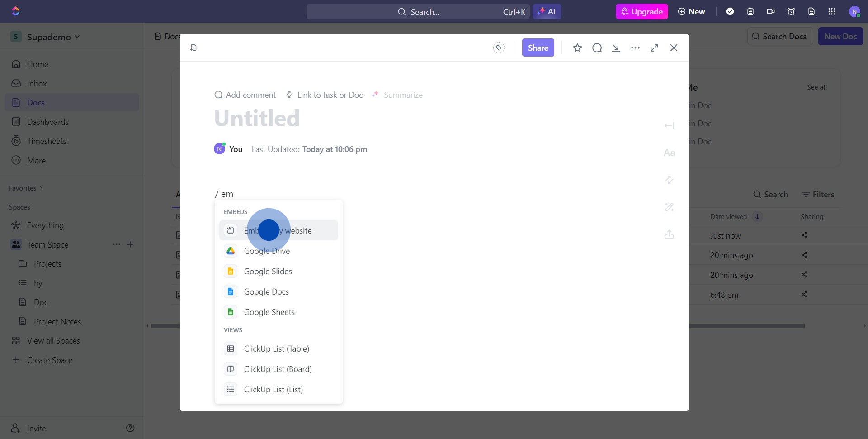Select Google Docs embed
Image resolution: width=868 pixels, height=439 pixels.
click(278, 291)
